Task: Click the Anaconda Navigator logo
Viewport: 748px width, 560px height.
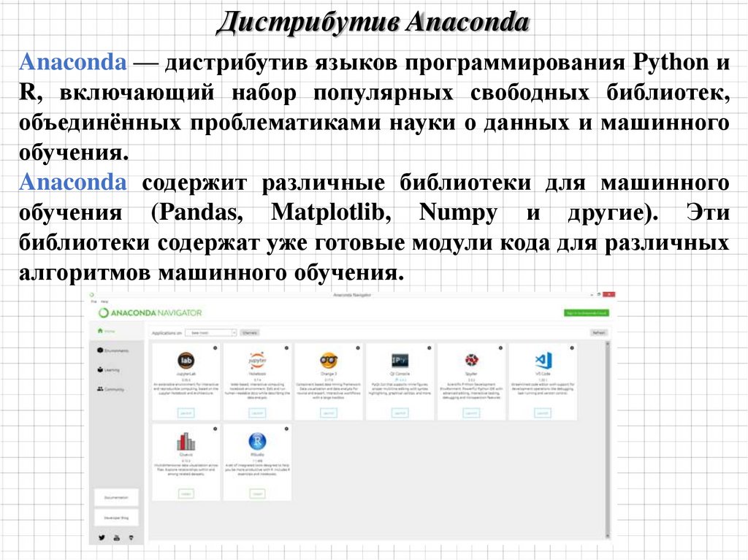Action: [150, 313]
